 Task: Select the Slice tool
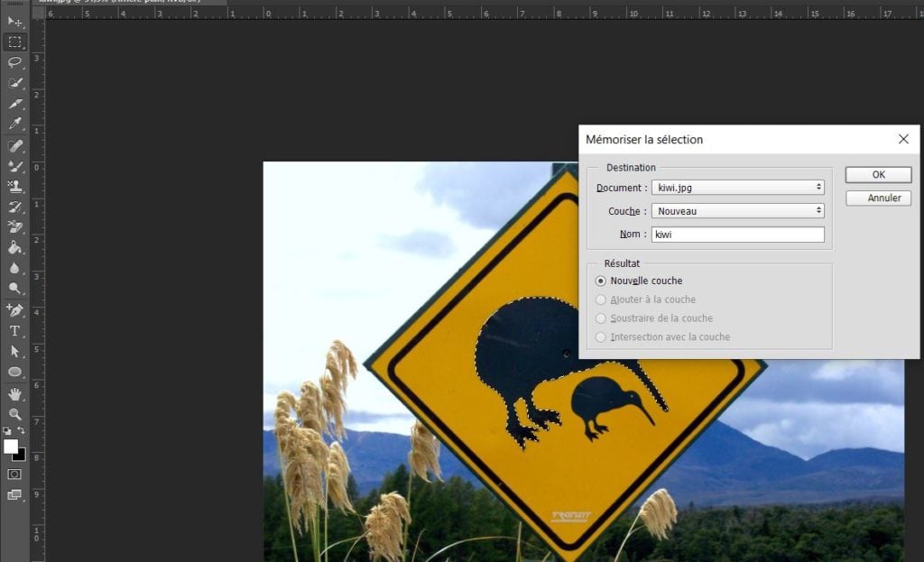click(x=14, y=103)
